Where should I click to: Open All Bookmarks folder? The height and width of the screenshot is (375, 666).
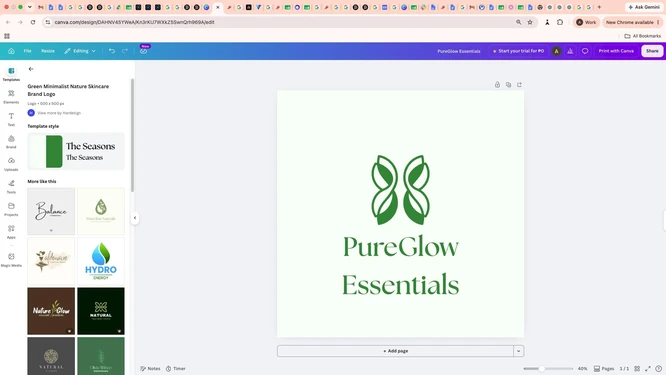coord(643,36)
